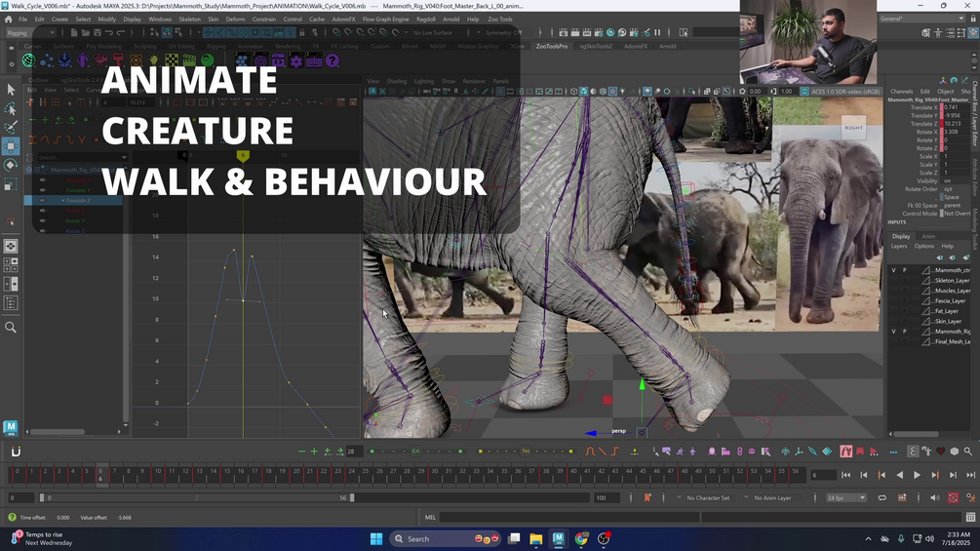Click the Maya M logo icon at bottom left
The height and width of the screenshot is (551, 980).
[x=10, y=427]
